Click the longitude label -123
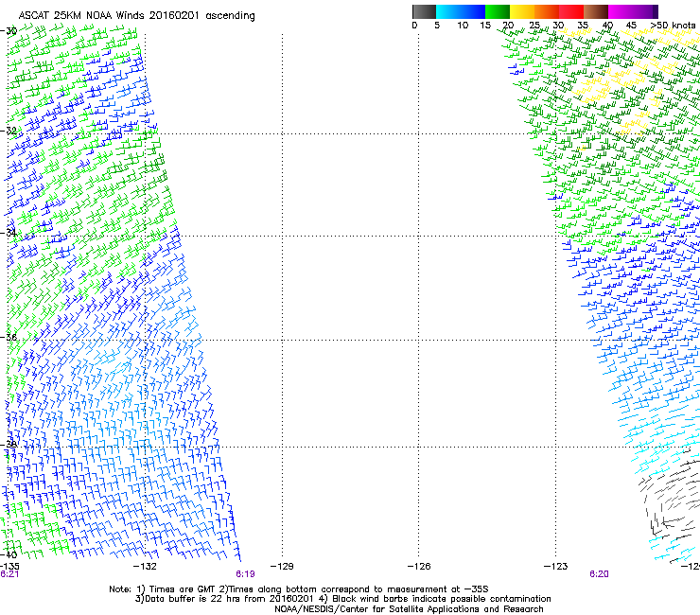The height and width of the screenshot is (615, 700). click(x=556, y=567)
